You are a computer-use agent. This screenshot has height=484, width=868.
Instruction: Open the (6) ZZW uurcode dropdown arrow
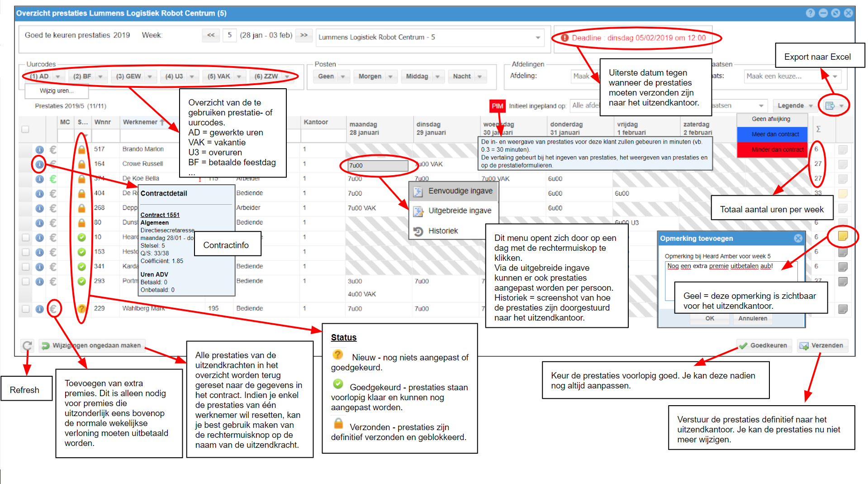point(287,77)
